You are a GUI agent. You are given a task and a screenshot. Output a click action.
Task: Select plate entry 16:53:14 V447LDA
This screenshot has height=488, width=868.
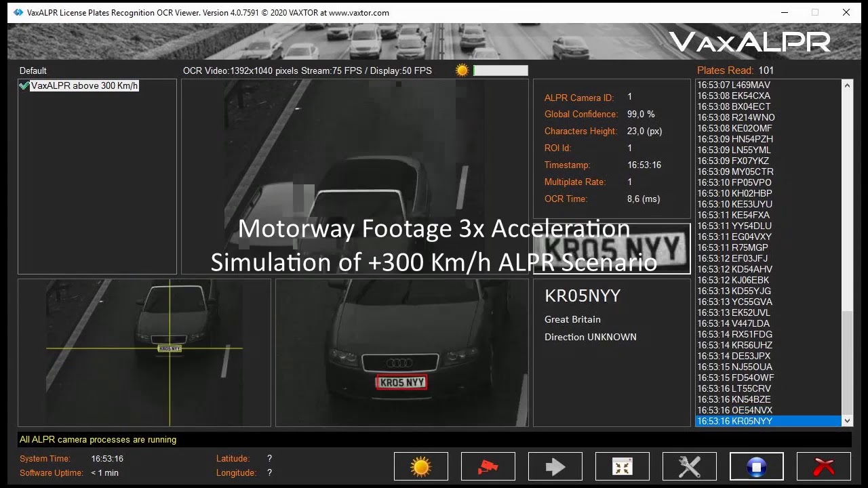769,323
